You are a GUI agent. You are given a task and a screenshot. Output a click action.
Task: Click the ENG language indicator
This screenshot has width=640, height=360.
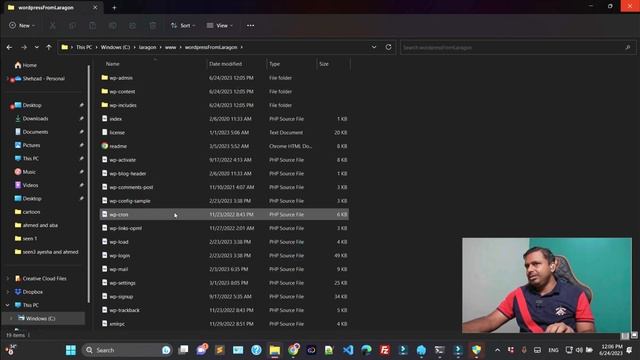tap(553, 350)
